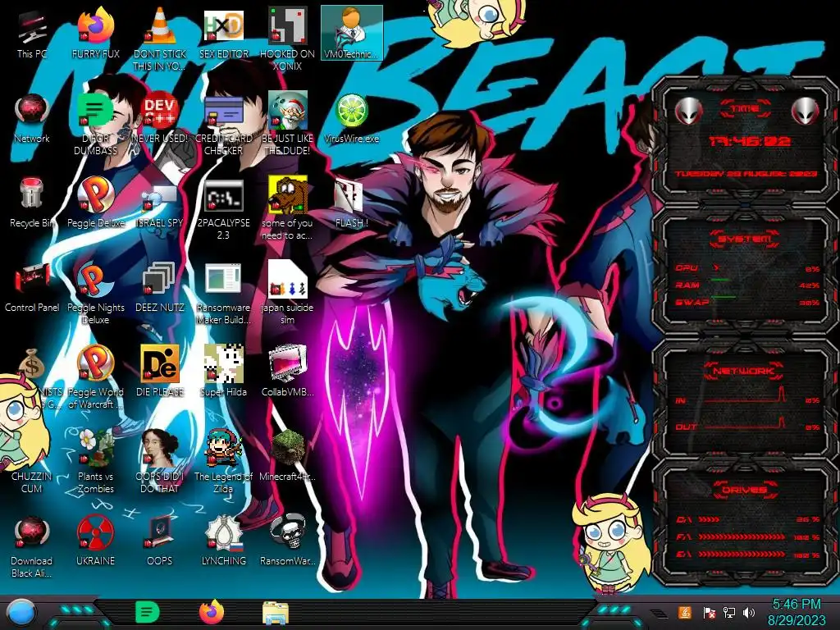Open File Explorer from the taskbar
Viewport: 840px width, 630px height.
coord(276,613)
